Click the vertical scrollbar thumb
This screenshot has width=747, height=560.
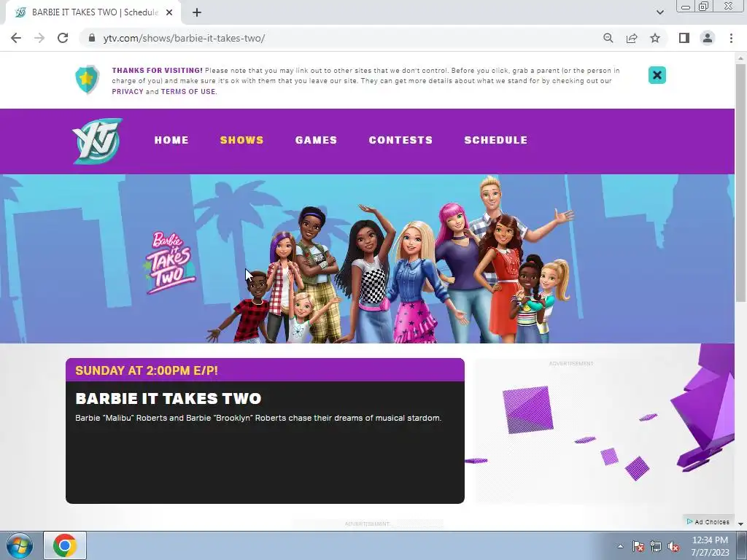coord(740,182)
